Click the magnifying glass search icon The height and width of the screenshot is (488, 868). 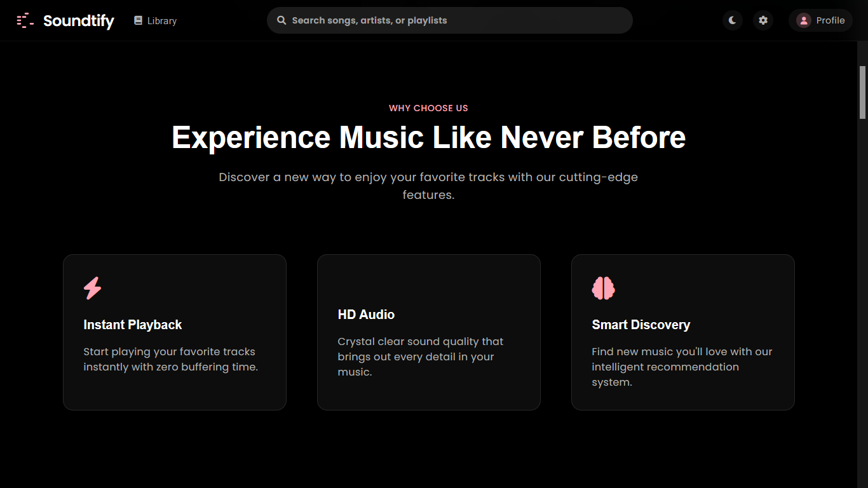[281, 20]
